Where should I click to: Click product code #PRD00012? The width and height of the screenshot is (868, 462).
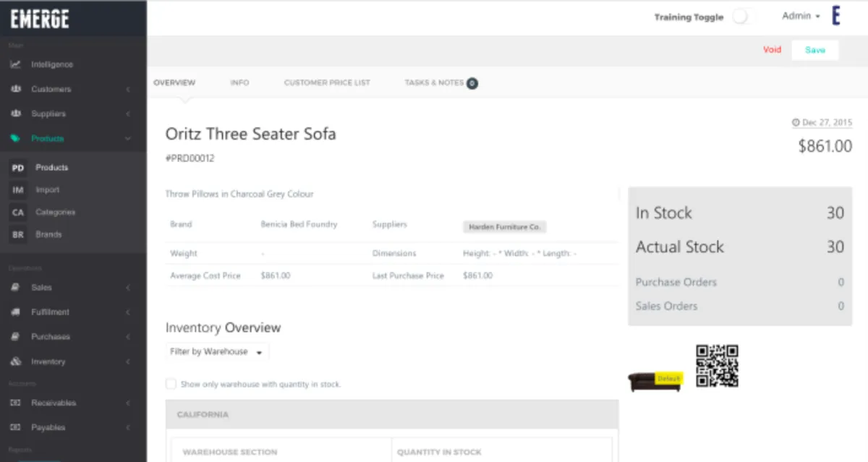190,158
